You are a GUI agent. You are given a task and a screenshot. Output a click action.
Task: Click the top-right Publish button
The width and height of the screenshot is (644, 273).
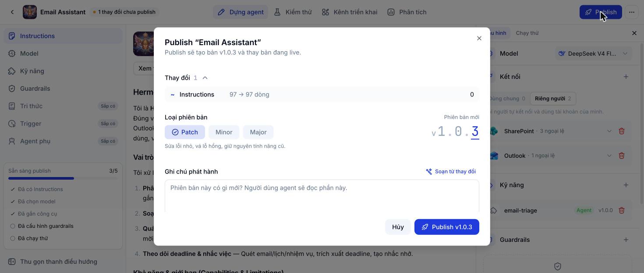pyautogui.click(x=600, y=12)
